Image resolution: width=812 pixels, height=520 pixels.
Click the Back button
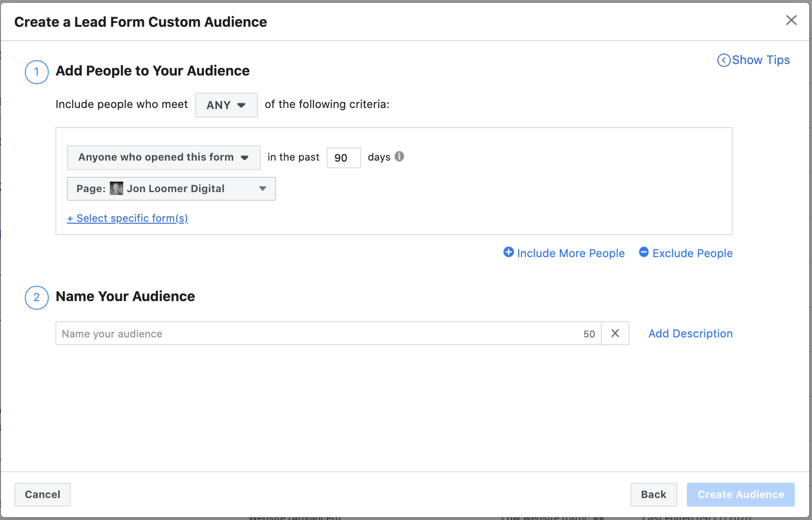point(653,495)
